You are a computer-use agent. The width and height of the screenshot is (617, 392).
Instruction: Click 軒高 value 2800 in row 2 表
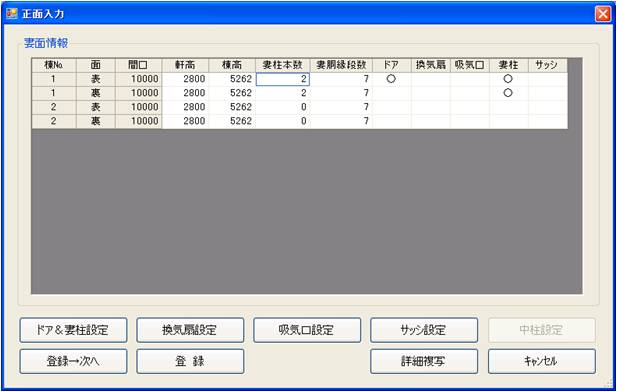pyautogui.click(x=185, y=107)
